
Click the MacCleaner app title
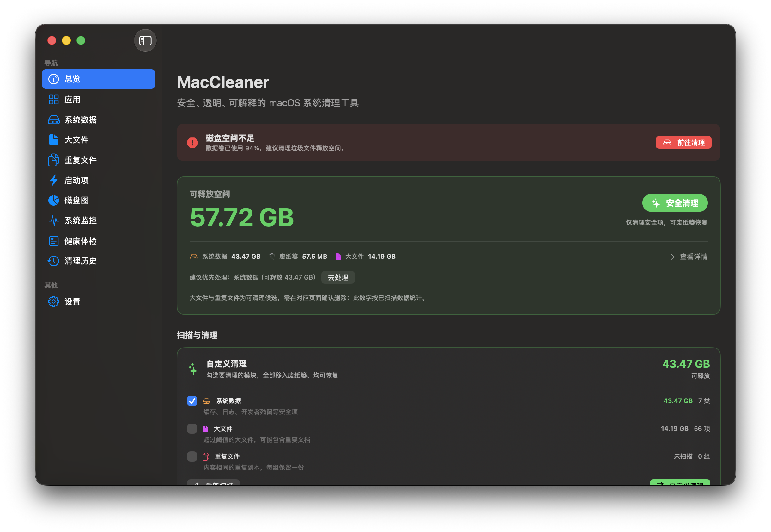(223, 82)
